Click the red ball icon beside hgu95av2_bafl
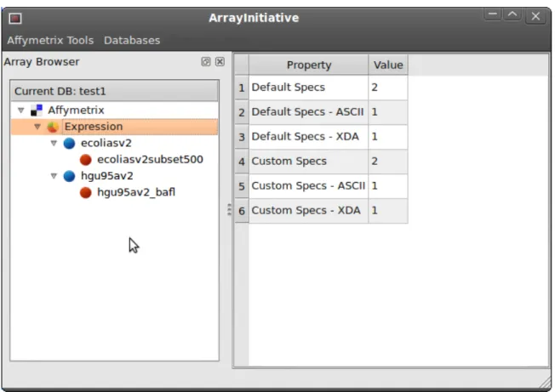Image resolution: width=555 pixels, height=392 pixels. [x=86, y=193]
